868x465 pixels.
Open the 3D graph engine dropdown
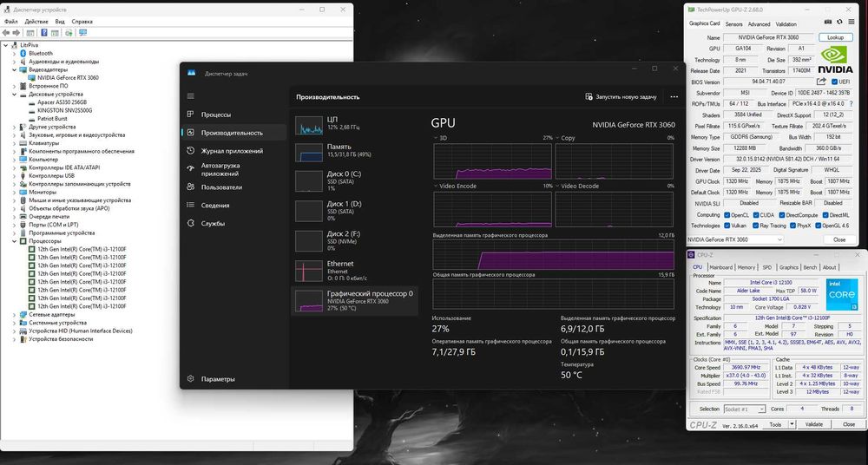pyautogui.click(x=437, y=138)
